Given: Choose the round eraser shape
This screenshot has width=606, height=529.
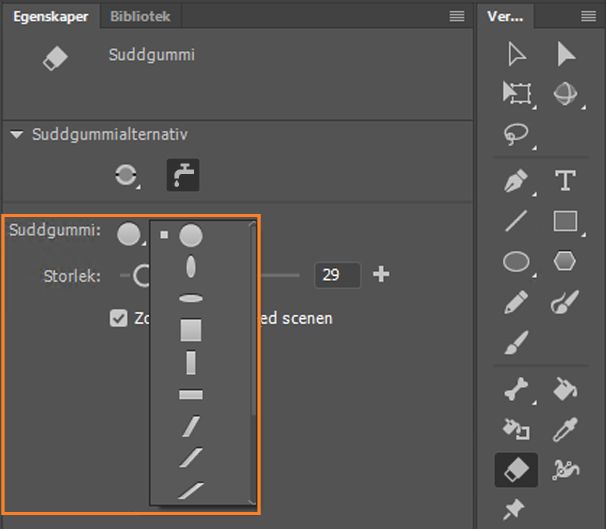Looking at the screenshot, I should pos(191,235).
